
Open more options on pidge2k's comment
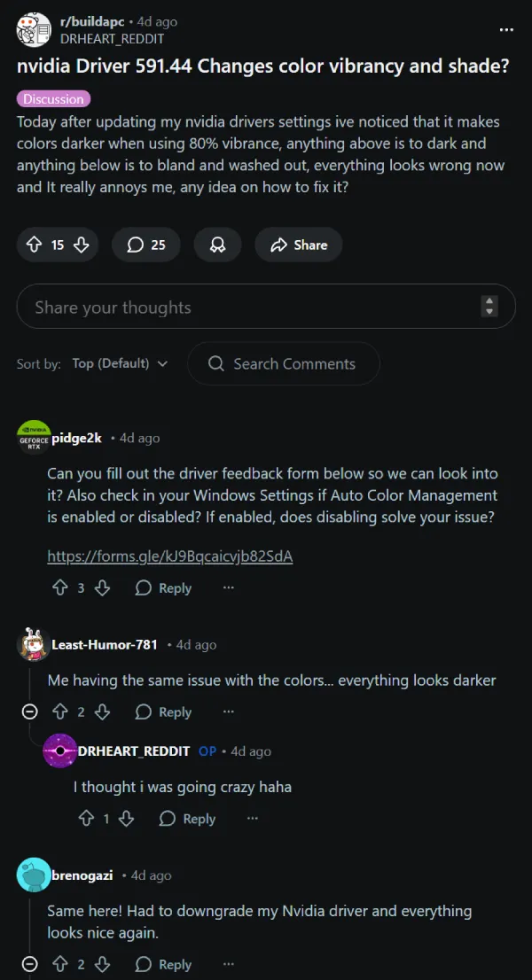point(228,588)
